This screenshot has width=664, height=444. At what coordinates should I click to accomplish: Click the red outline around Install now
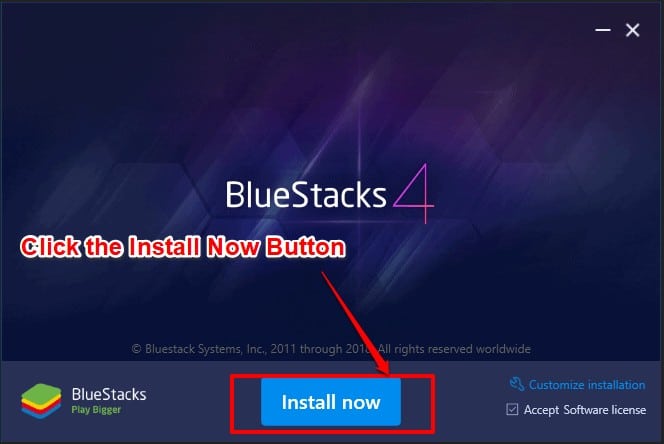(332, 404)
